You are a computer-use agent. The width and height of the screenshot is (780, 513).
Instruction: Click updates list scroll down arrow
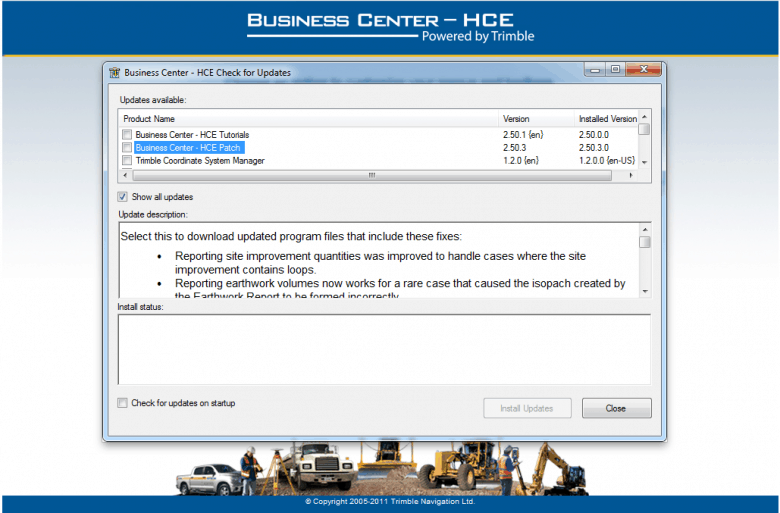click(644, 163)
